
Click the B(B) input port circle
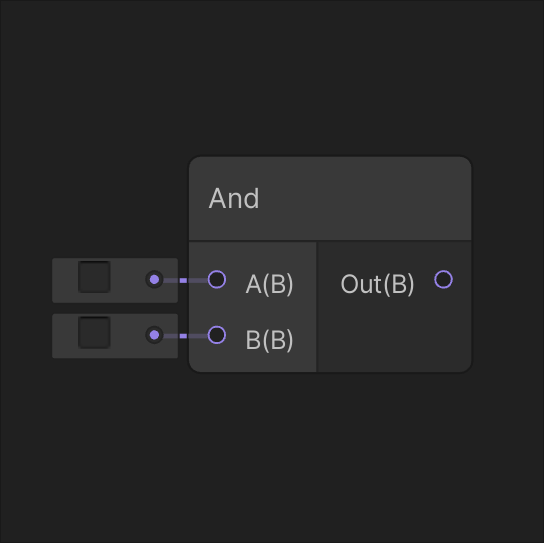point(217,335)
